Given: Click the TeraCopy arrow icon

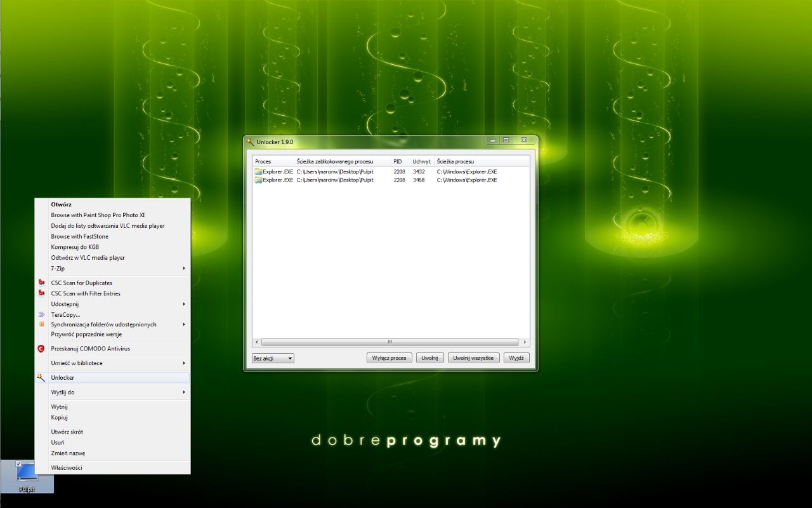Looking at the screenshot, I should [41, 314].
